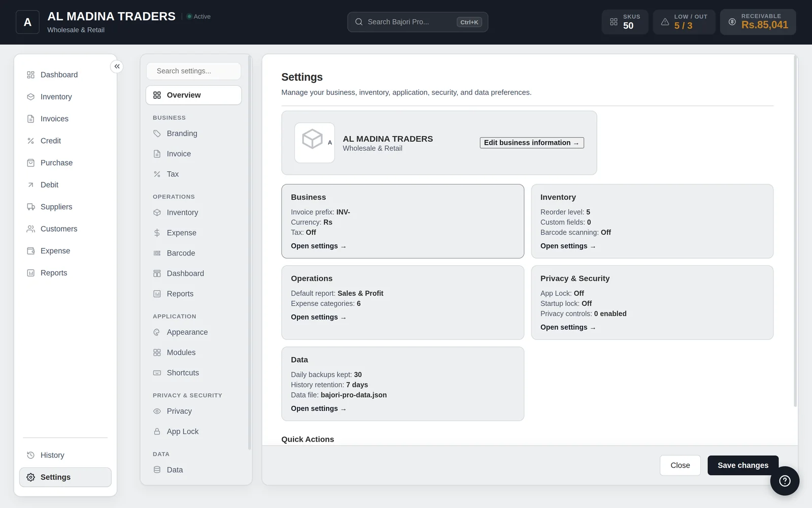This screenshot has height=508, width=812.
Task: Click the History clock icon
Action: [30, 455]
